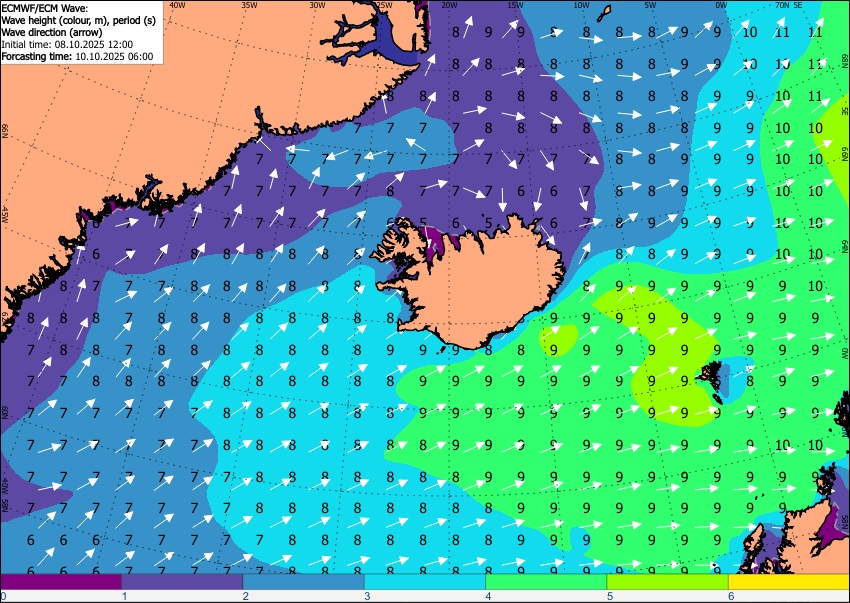The width and height of the screenshot is (850, 603).
Task: Click the 25W longitude label
Action: tap(384, 5)
